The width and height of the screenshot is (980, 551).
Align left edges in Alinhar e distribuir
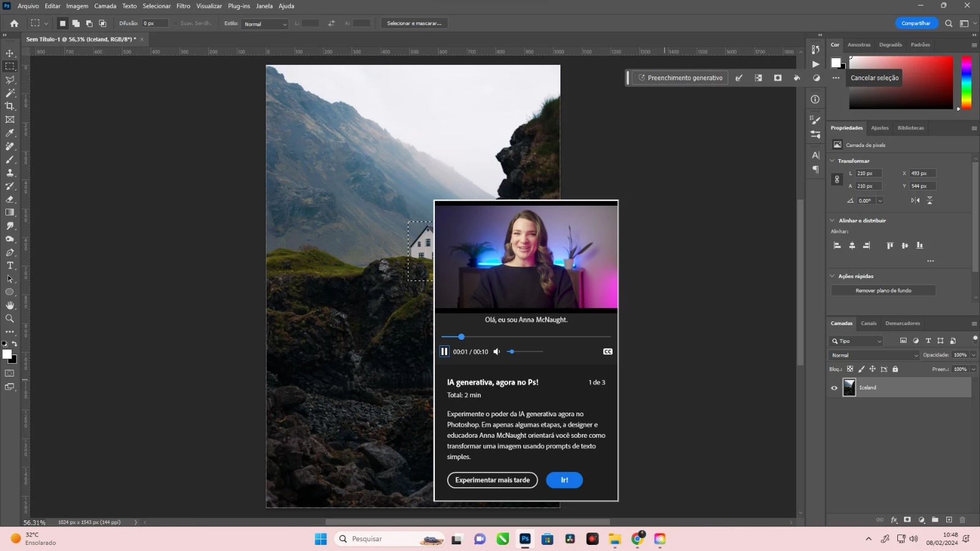click(x=837, y=246)
